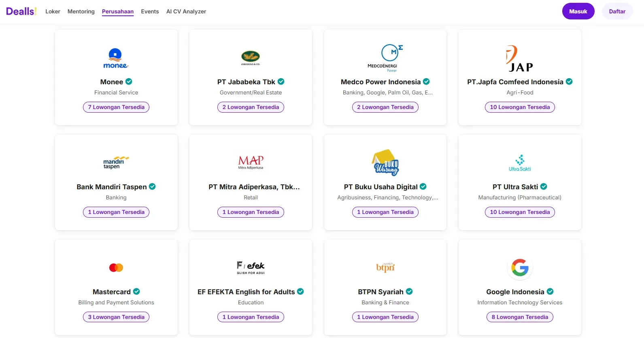Open Medco Power Indonesia name link
The image size is (644, 338).
click(380, 82)
